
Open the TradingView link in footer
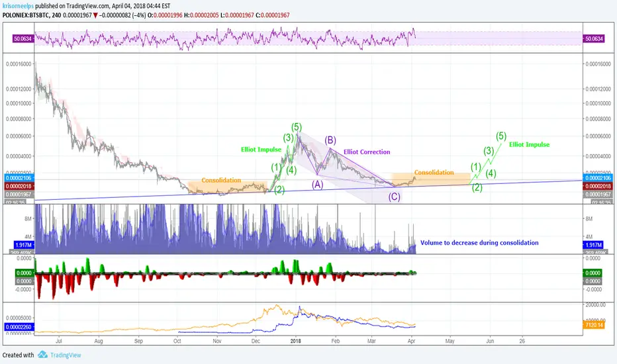pyautogui.click(x=66, y=355)
